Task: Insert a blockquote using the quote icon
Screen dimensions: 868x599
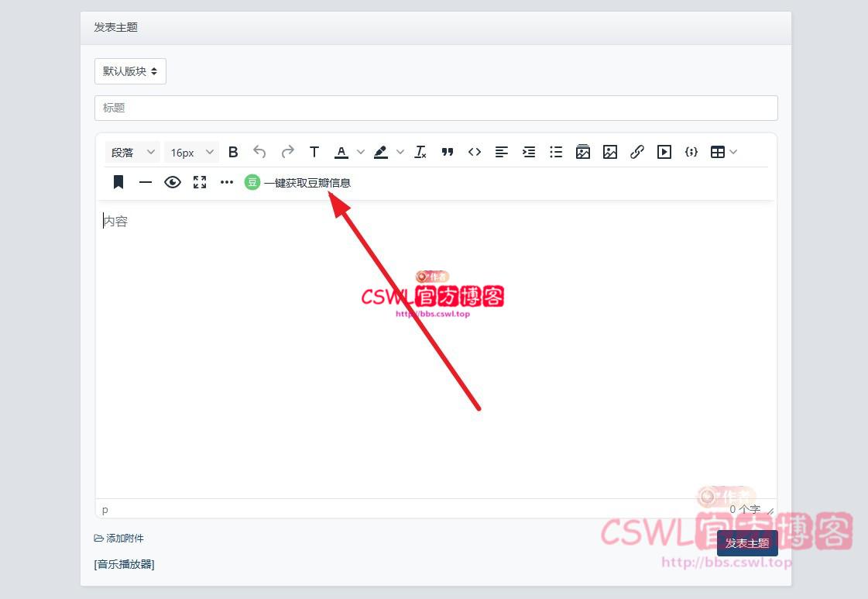Action: (447, 152)
